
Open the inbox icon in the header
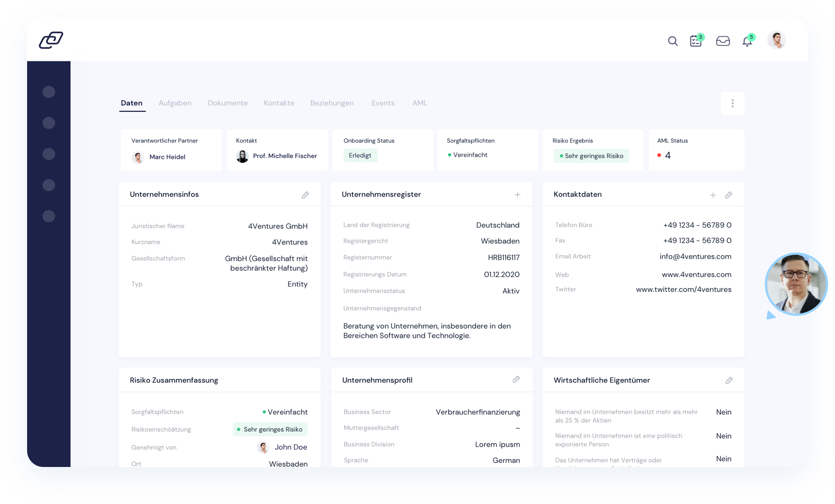tap(723, 41)
